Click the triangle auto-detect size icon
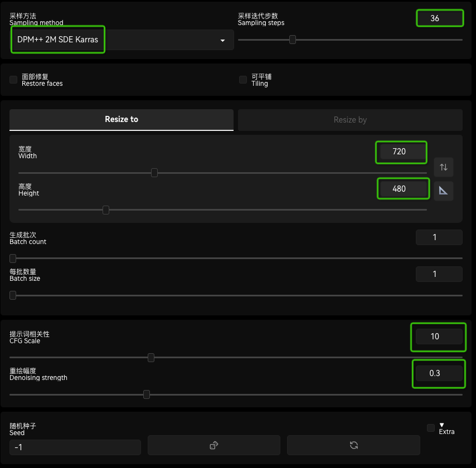This screenshot has width=476, height=468. 444,191
